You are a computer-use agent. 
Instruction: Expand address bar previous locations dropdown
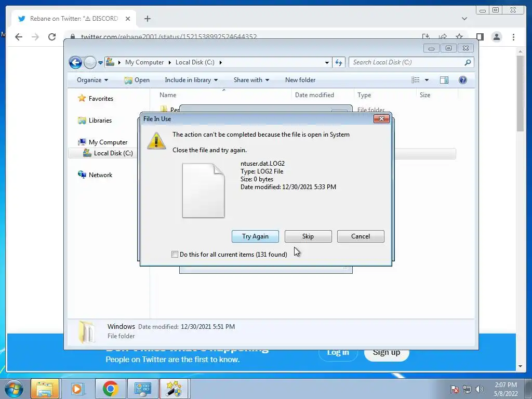click(327, 62)
